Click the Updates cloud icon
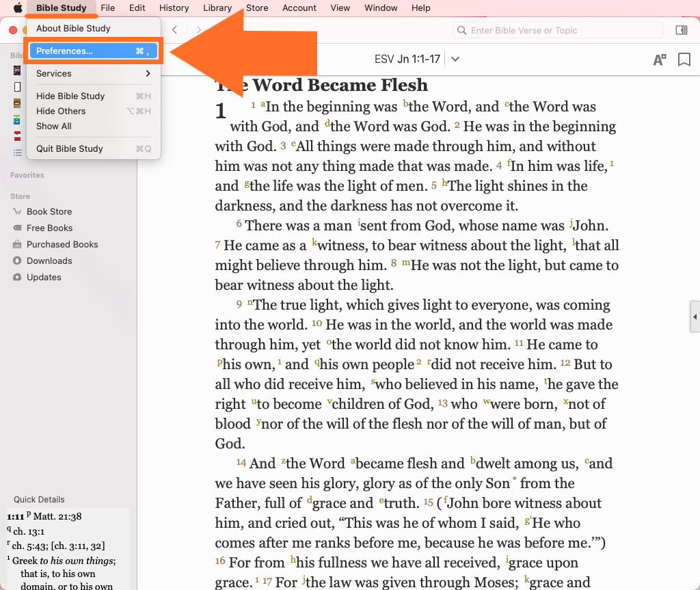The image size is (700, 590). [x=17, y=278]
